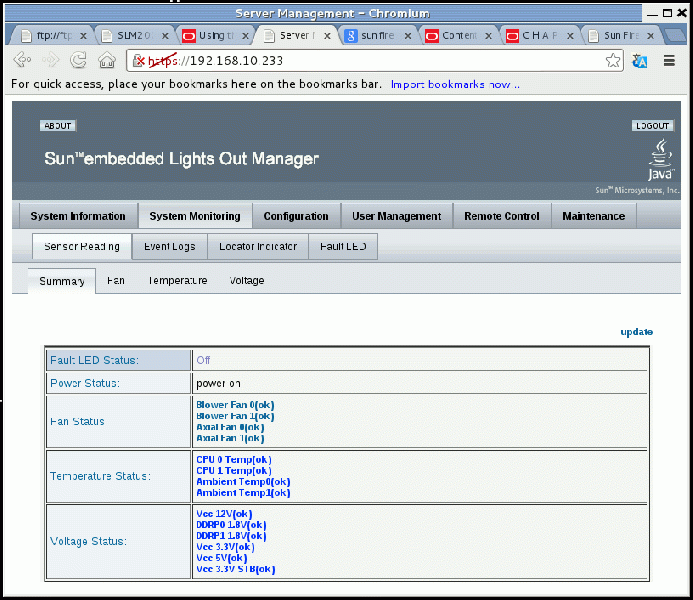The width and height of the screenshot is (693, 600).
Task: Open the System Information tab
Action: [x=78, y=216]
